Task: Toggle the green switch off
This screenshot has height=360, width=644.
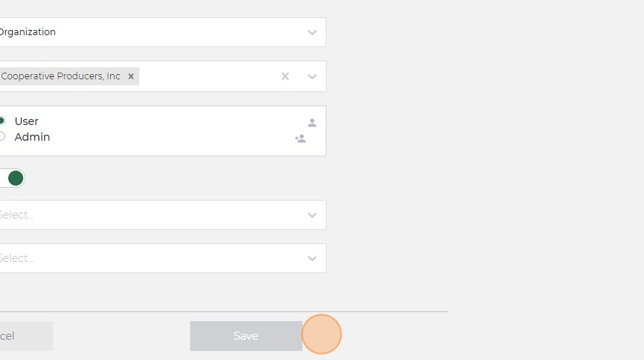Action: coord(13,178)
